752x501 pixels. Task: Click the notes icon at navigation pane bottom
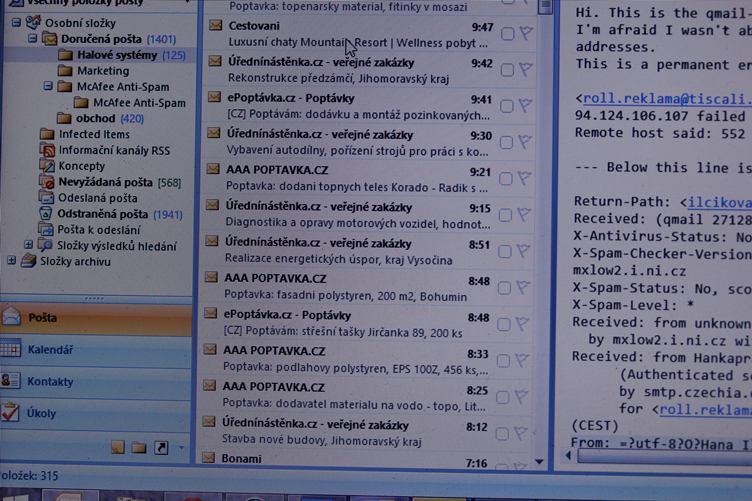[118, 447]
